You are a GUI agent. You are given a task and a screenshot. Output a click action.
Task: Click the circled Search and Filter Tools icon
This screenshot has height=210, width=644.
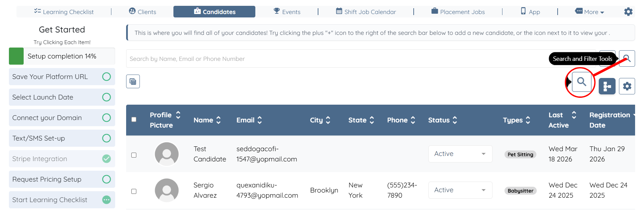click(581, 82)
